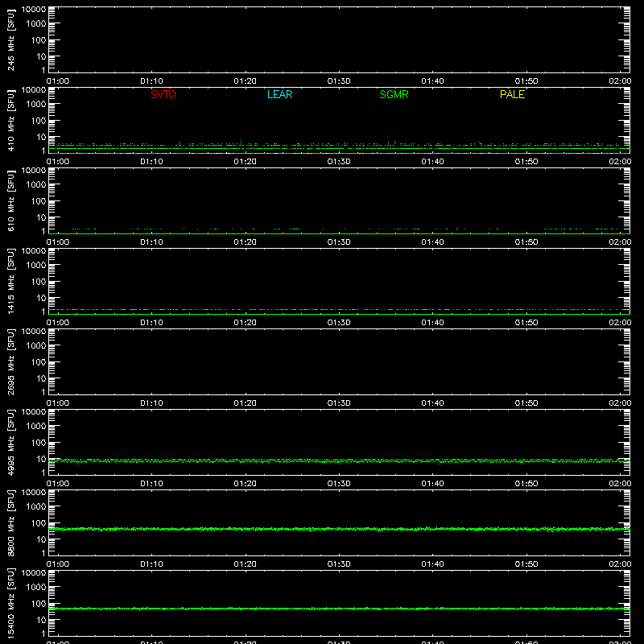This screenshot has height=644, width=644.
Task: Click 01:40 tick under the 2695 MHz panel
Action: coord(432,403)
